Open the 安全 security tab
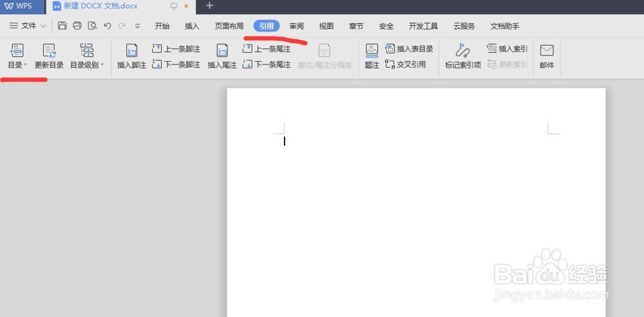 click(x=386, y=26)
